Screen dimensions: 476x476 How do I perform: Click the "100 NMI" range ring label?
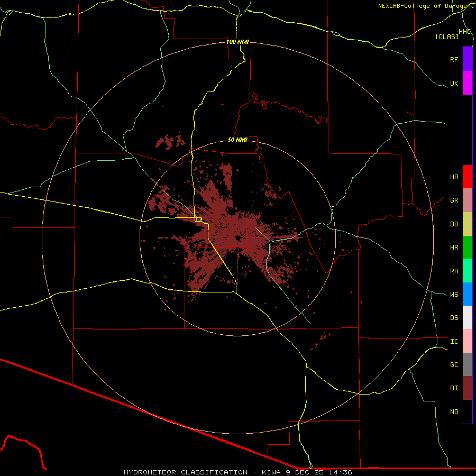tap(237, 42)
